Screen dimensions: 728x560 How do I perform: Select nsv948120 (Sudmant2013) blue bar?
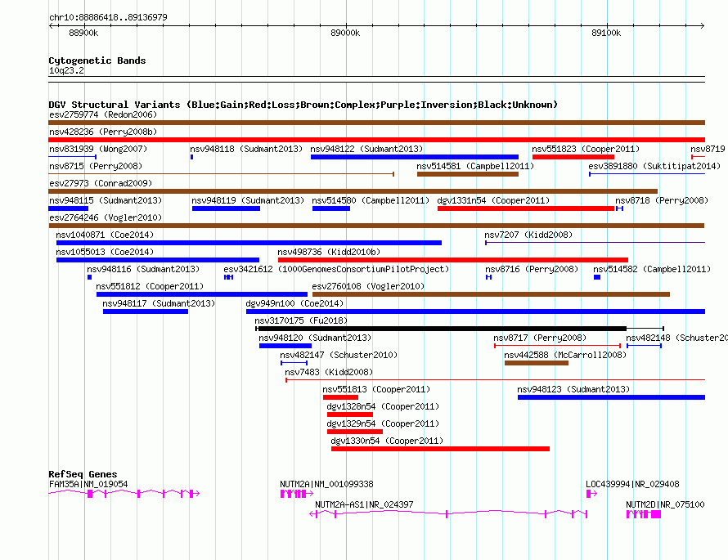tap(285, 346)
